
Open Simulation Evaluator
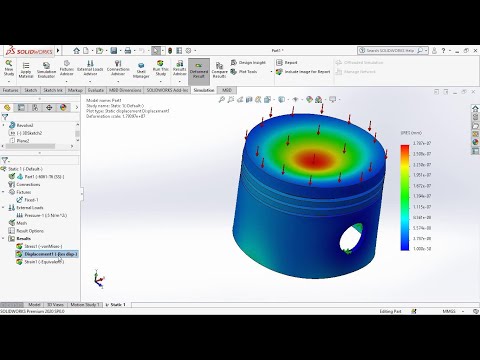coord(46,69)
